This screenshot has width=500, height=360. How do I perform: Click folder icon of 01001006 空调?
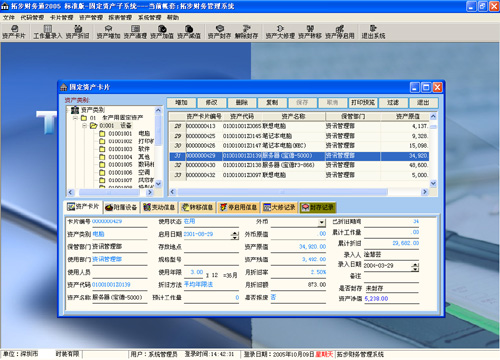click(x=102, y=173)
